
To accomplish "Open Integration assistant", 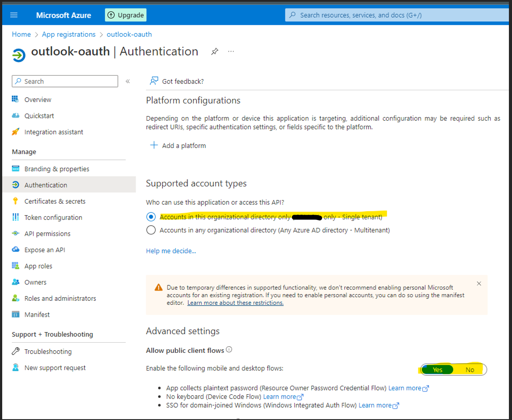I will point(53,132).
